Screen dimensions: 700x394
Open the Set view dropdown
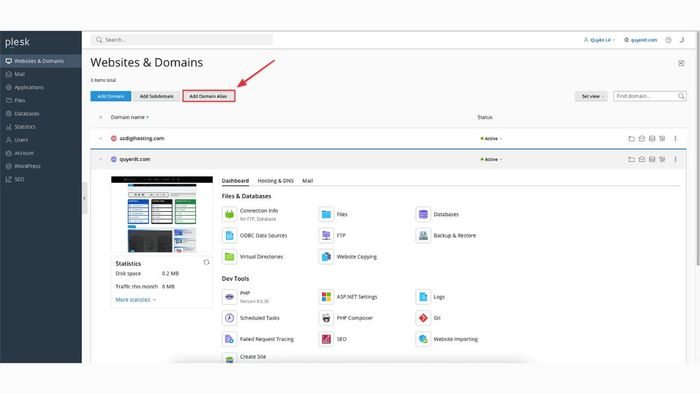coord(591,96)
